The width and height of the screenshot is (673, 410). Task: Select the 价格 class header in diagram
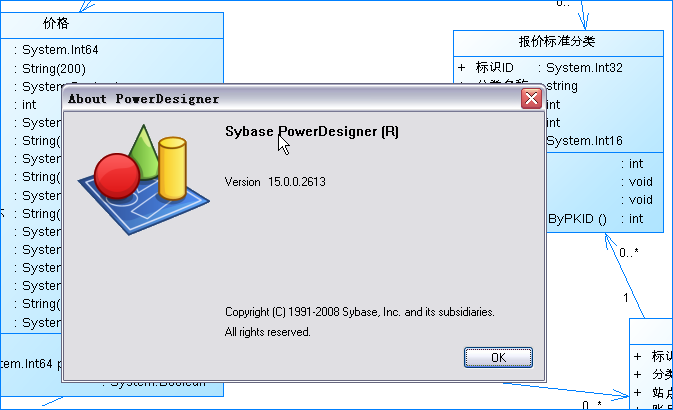click(112, 24)
